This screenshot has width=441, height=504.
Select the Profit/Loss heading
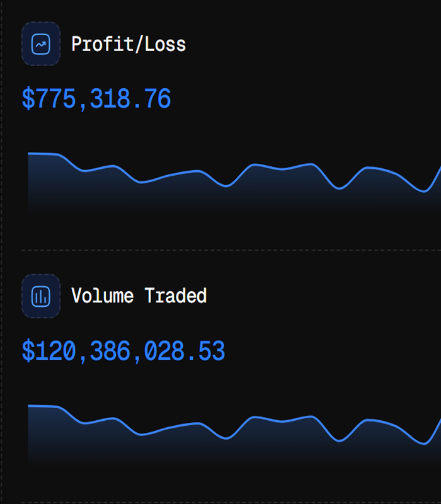[x=129, y=44]
